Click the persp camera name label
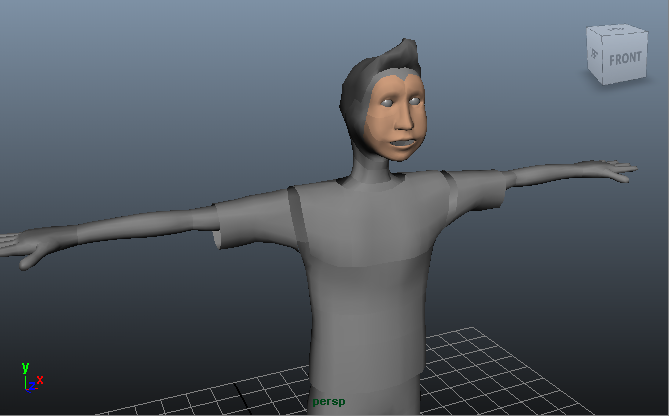Screen dimensions: 669x416 pyautogui.click(x=328, y=401)
